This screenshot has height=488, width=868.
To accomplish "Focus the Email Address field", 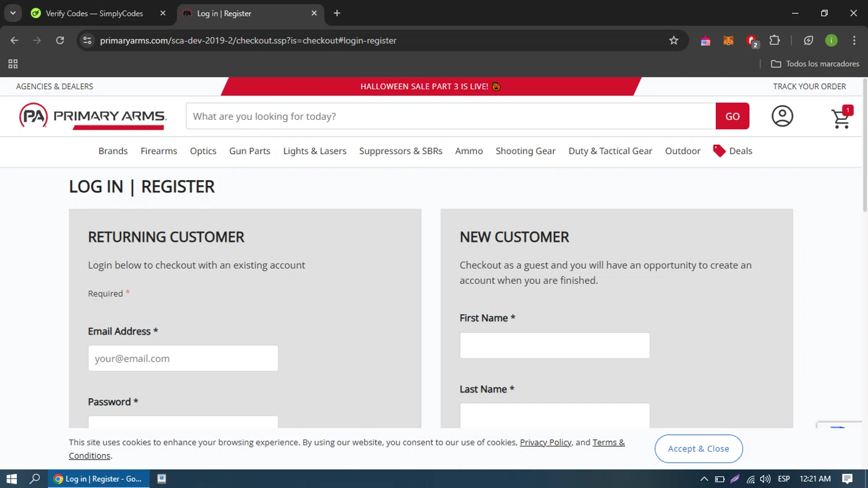I will coord(183,358).
